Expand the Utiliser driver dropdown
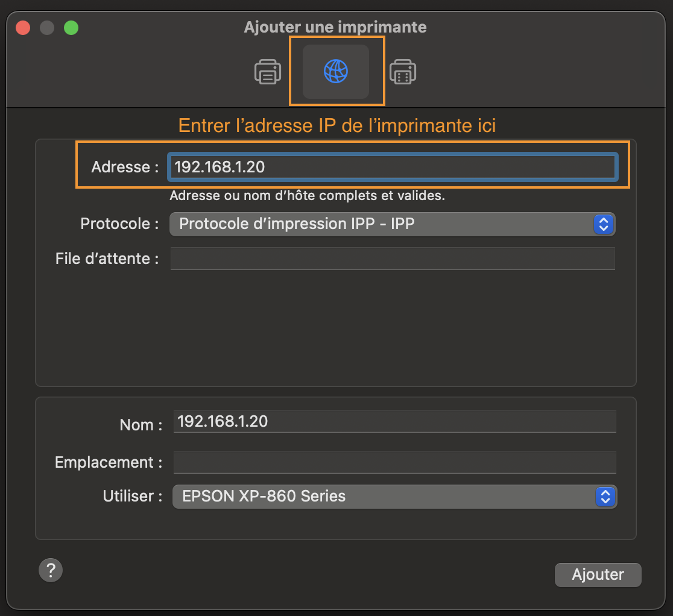 coord(394,497)
